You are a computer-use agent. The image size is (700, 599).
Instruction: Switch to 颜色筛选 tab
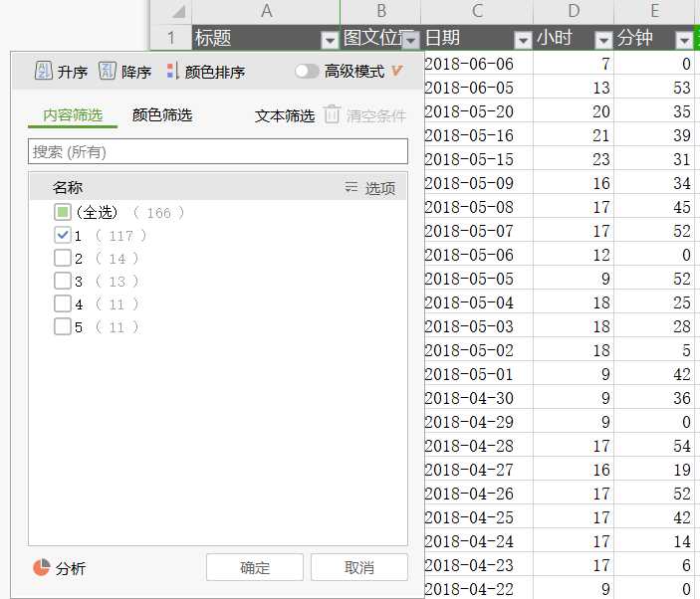coord(162,115)
